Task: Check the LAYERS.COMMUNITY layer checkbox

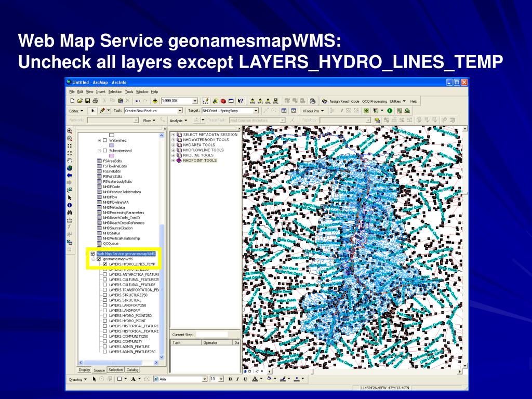Action: click(105, 342)
